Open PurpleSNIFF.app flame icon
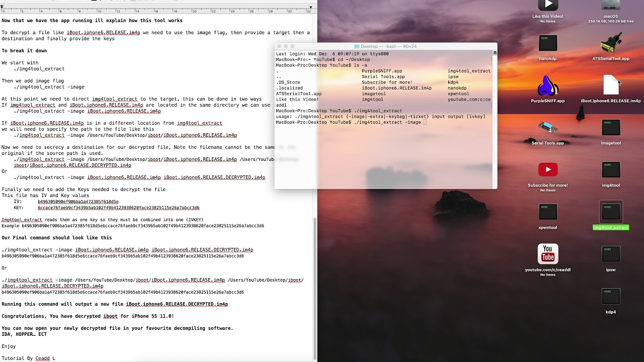Image resolution: width=644 pixels, height=362 pixels. tap(548, 85)
